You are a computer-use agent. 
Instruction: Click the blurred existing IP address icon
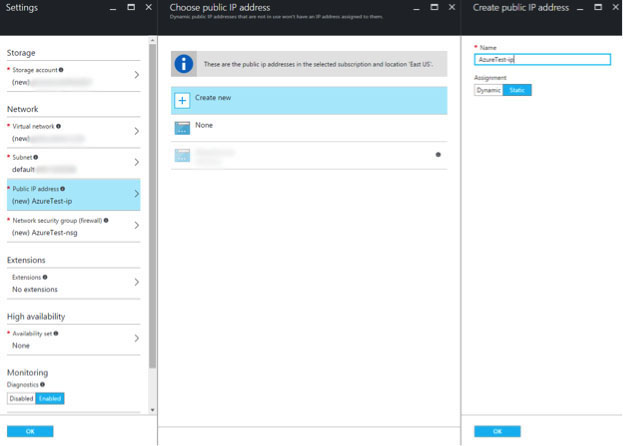(x=182, y=155)
